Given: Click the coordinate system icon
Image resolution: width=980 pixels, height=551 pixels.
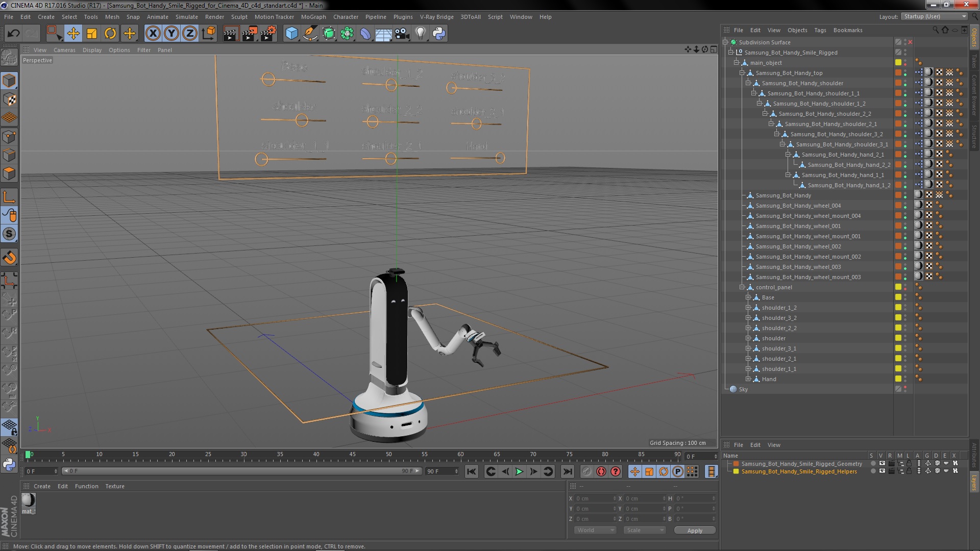Looking at the screenshot, I should click(209, 34).
